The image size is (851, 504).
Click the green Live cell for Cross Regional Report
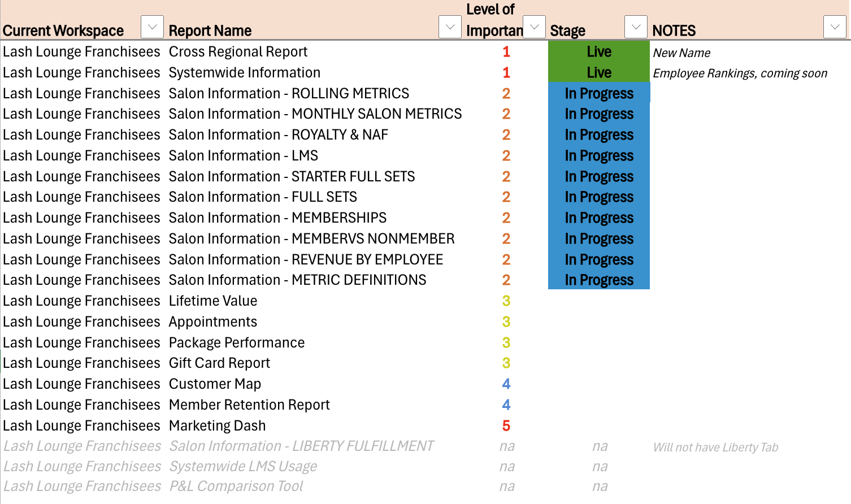click(x=599, y=52)
